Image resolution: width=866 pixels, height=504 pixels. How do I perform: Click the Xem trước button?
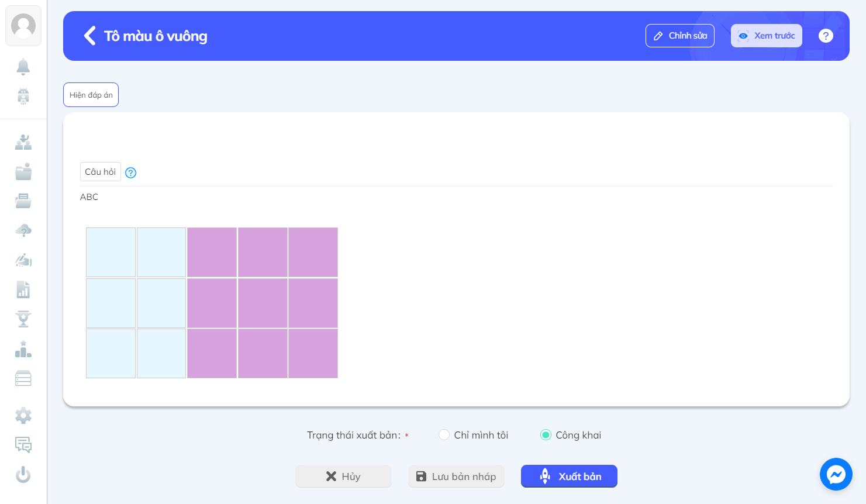tap(767, 36)
